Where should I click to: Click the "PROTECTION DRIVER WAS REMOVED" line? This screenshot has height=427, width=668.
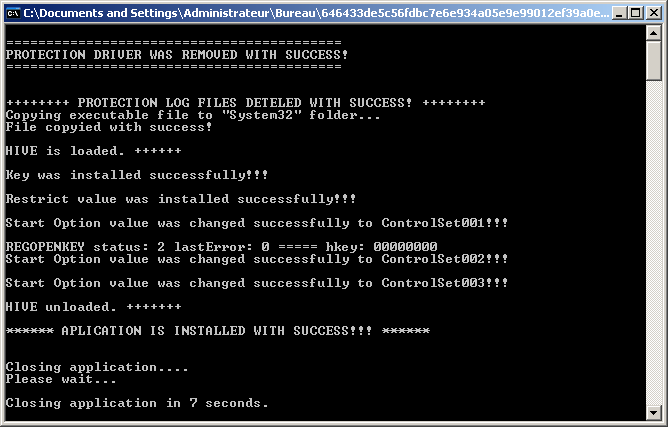(177, 54)
